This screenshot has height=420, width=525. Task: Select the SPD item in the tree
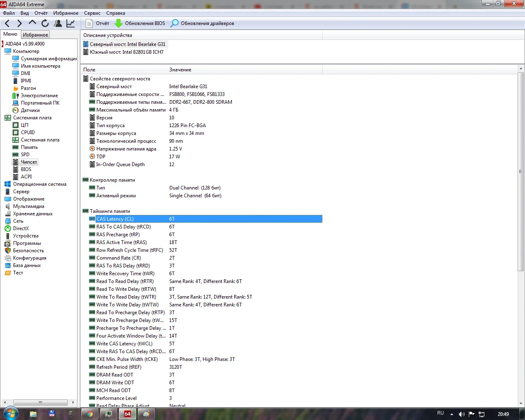pyautogui.click(x=25, y=155)
